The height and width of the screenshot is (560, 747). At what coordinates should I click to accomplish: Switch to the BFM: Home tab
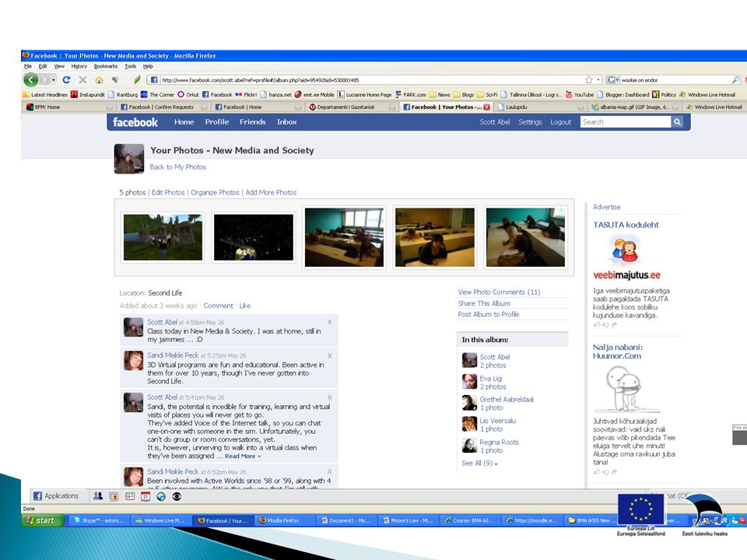[69, 107]
